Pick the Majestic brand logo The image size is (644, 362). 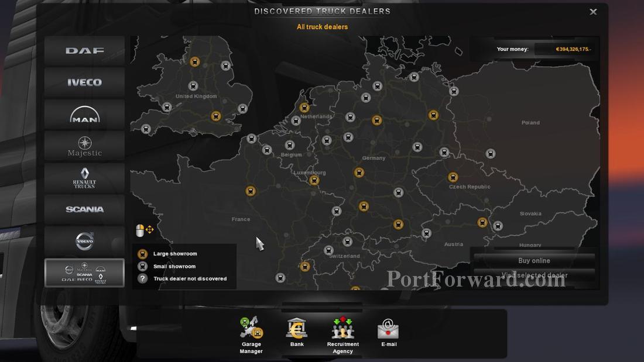click(x=84, y=146)
